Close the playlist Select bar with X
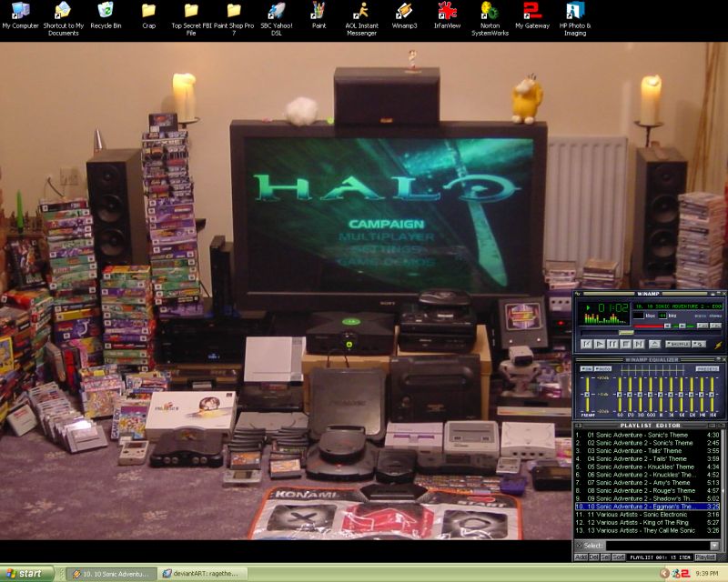Image resolution: width=728 pixels, height=582 pixels. coord(579,546)
